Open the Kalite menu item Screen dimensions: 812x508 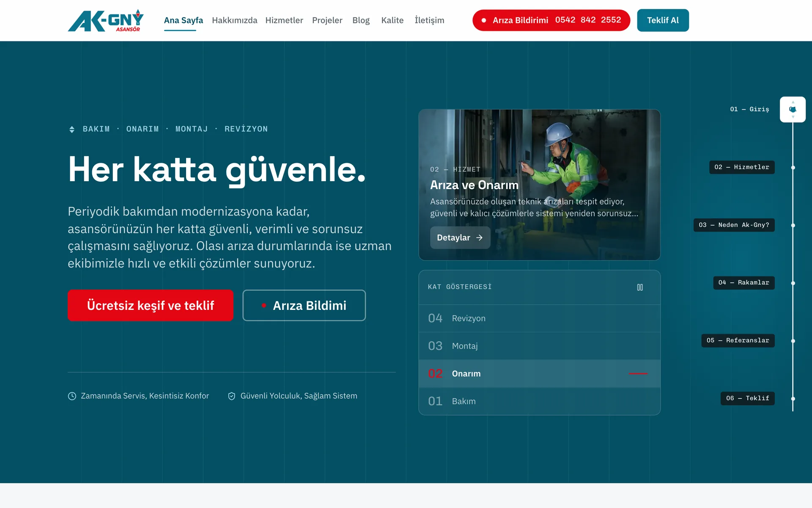click(x=392, y=20)
